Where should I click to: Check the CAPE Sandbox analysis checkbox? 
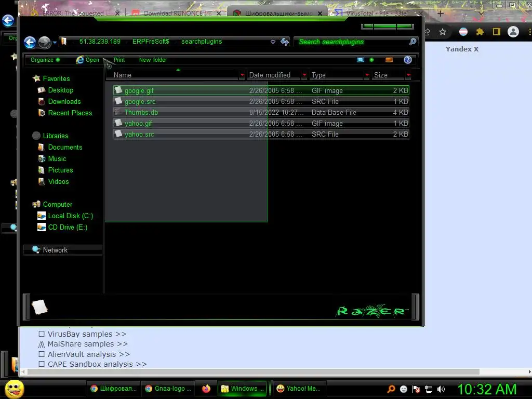click(x=42, y=364)
